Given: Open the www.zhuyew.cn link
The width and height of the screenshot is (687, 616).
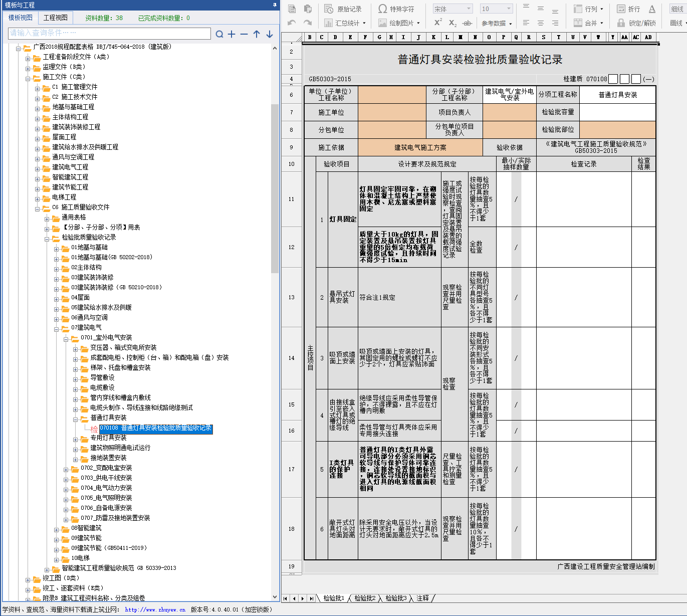Looking at the screenshot, I should coord(155,609).
